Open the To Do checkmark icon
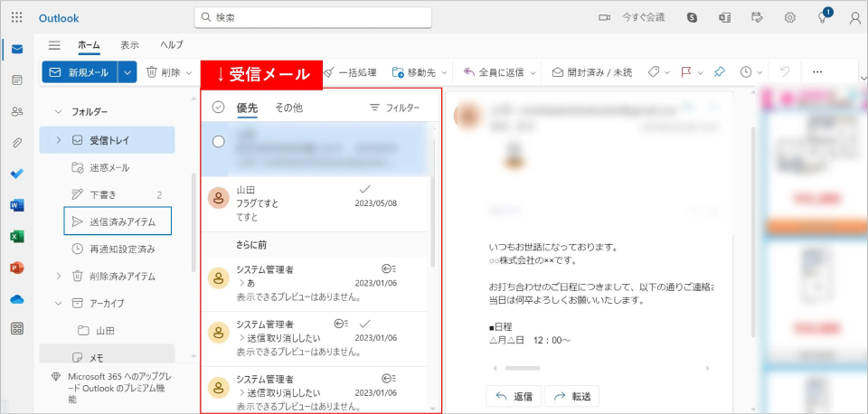 [17, 174]
